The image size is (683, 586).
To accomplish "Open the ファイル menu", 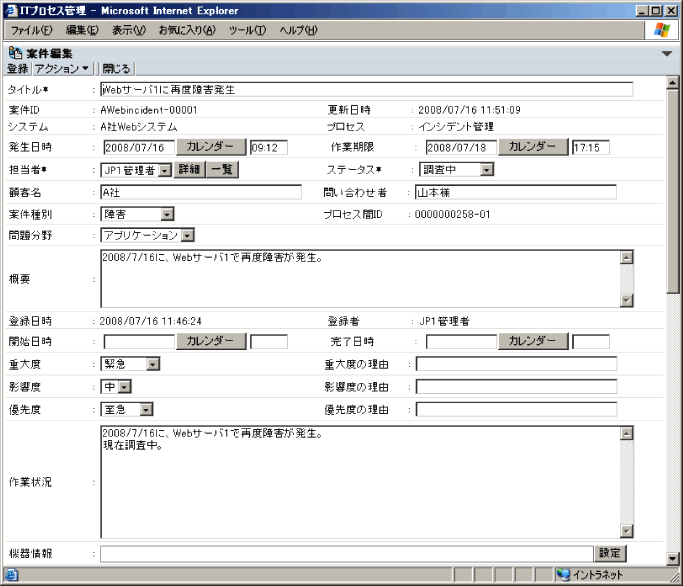I will point(31,30).
